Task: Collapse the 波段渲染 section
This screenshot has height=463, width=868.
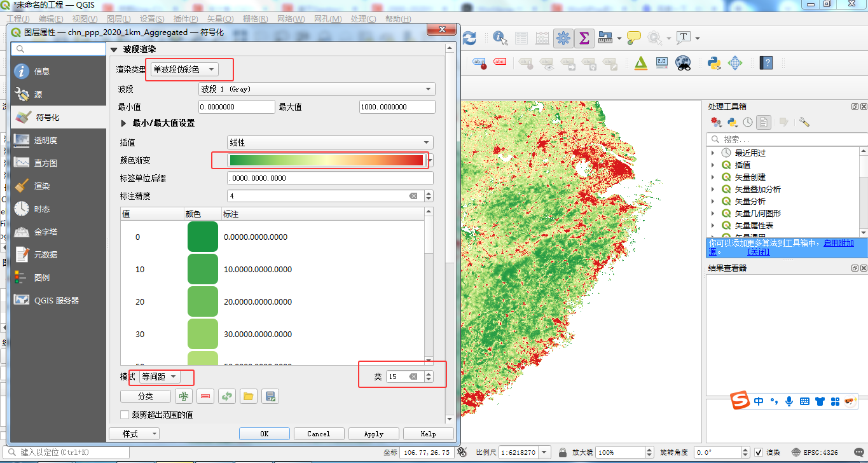Action: (x=114, y=50)
